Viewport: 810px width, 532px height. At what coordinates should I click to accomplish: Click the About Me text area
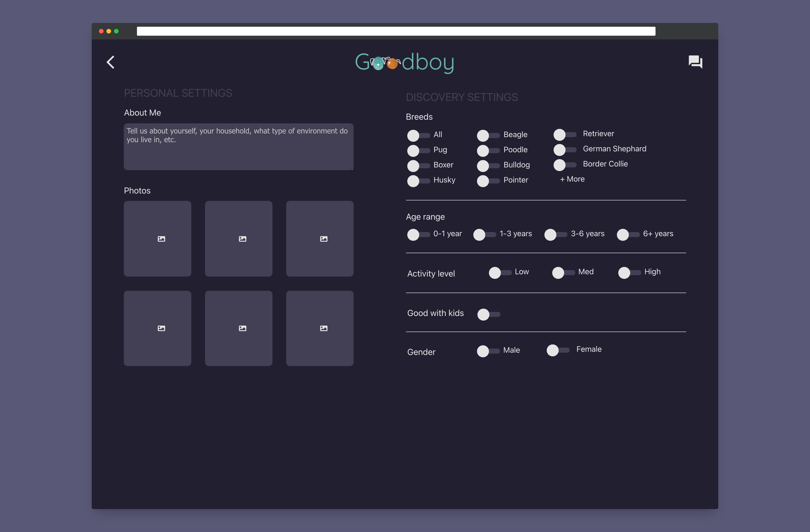coord(238,147)
